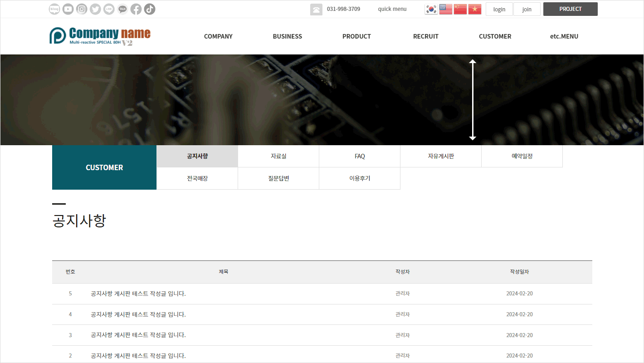Select the 질문답변 sub-tab
The width and height of the screenshot is (644, 363).
click(x=278, y=178)
